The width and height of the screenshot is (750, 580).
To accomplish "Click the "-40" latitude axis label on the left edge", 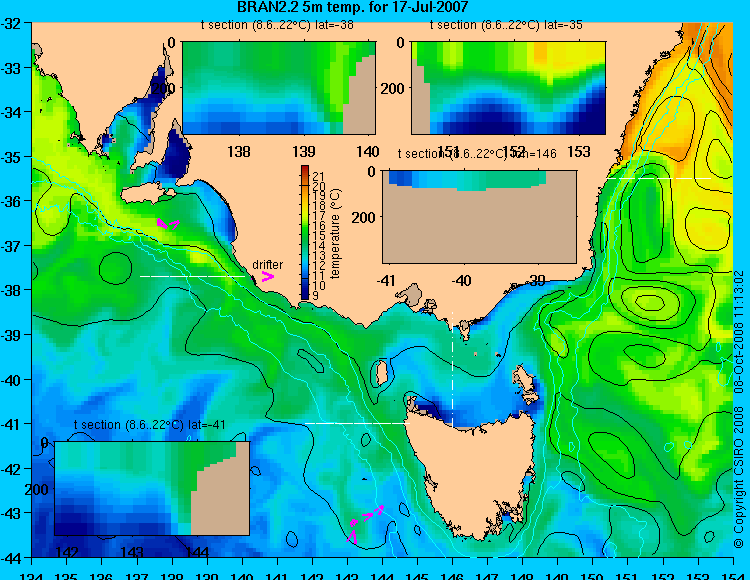I will coord(11,380).
